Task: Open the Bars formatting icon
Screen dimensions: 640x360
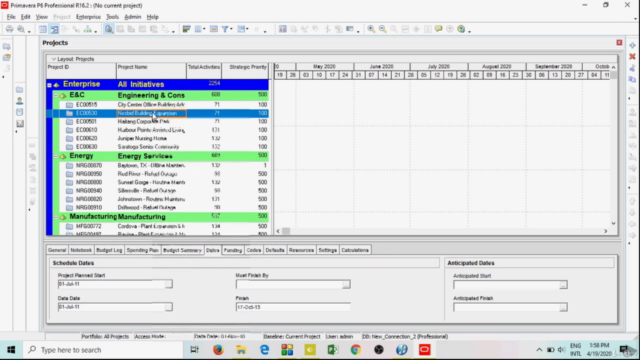Action: 187,29
